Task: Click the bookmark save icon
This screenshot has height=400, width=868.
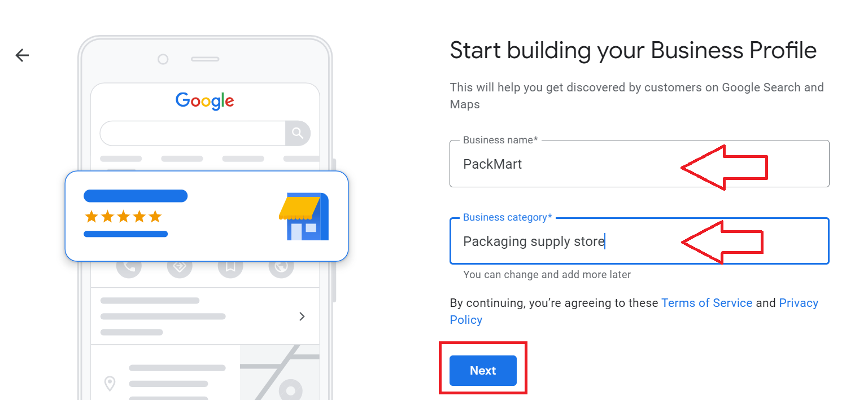Action: 230,267
